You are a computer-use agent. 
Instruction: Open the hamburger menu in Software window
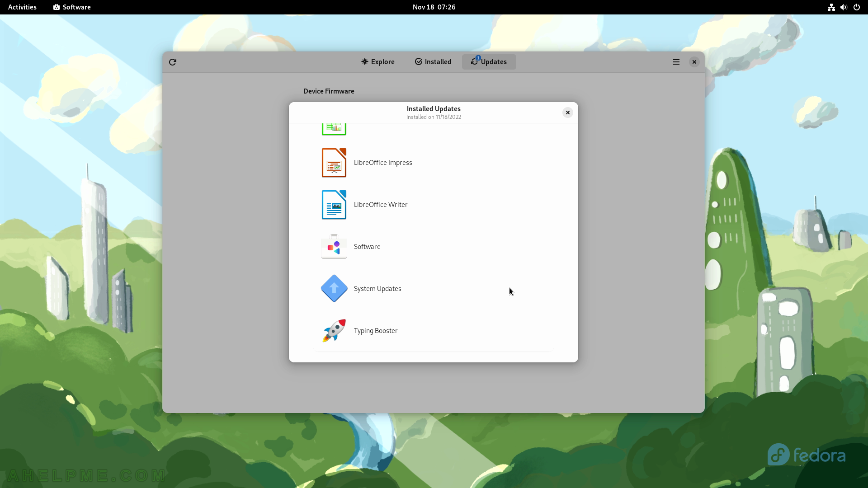pyautogui.click(x=676, y=62)
